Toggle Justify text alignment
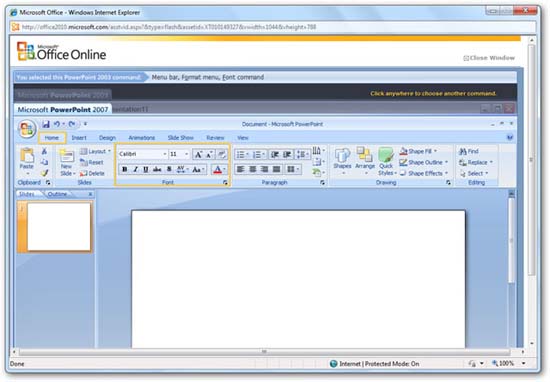Image resolution: width=550 pixels, height=382 pixels. (x=277, y=169)
